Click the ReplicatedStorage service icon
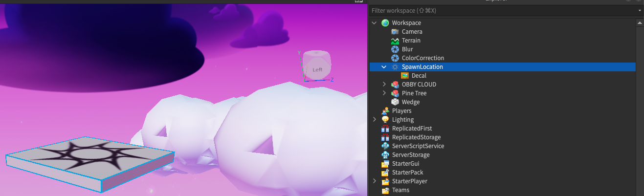Viewport: 644px width, 196px height. 385,137
